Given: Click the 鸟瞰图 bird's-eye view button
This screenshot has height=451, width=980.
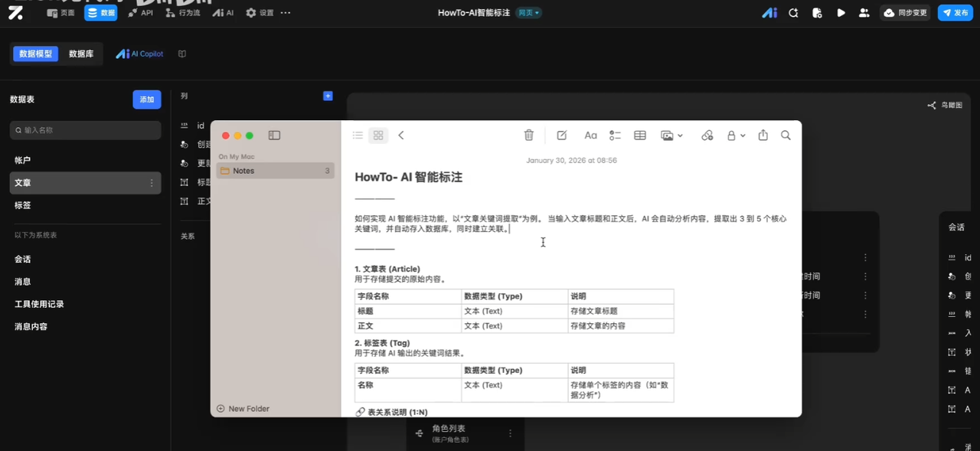Looking at the screenshot, I should coord(945,106).
